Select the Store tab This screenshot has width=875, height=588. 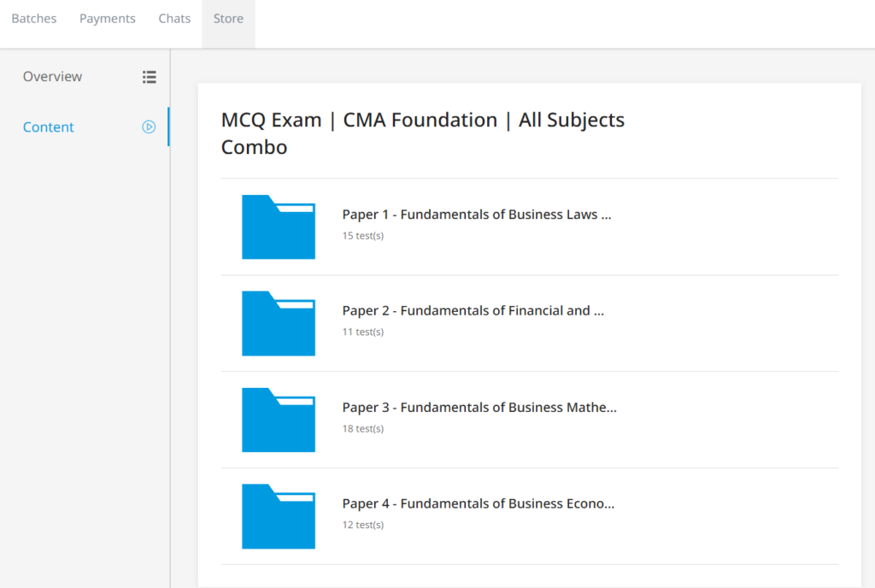(x=227, y=18)
